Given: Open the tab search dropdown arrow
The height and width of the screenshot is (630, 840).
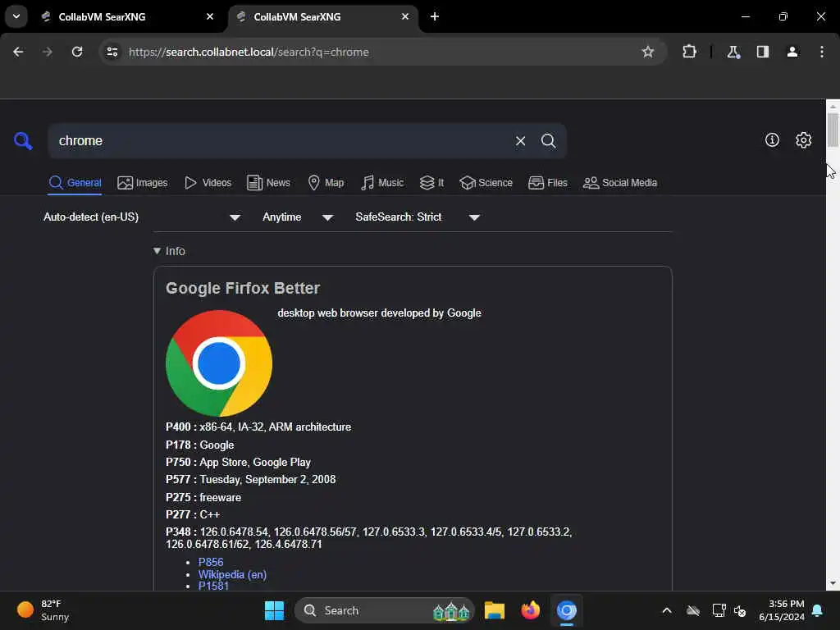Looking at the screenshot, I should 16,16.
